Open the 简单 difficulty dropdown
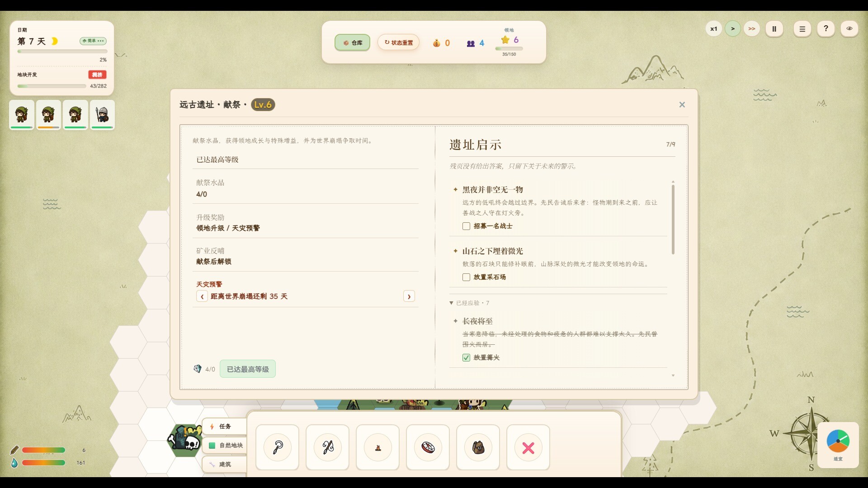Viewport: 868px width, 488px height. tap(93, 41)
